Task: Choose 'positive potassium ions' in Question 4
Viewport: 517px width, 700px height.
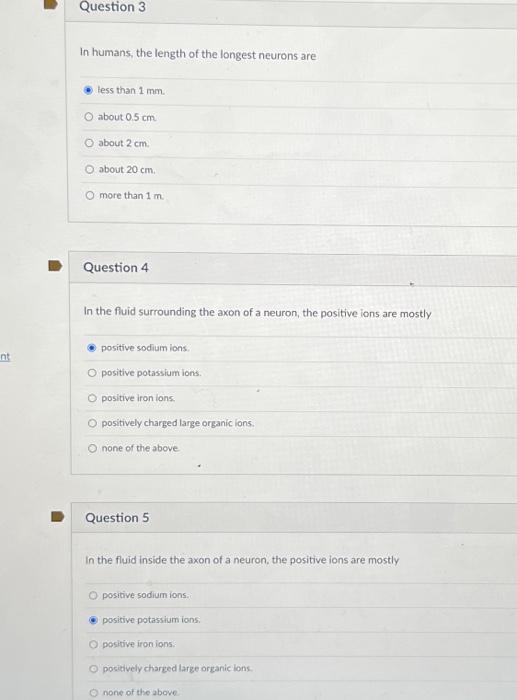Action: coord(92,373)
